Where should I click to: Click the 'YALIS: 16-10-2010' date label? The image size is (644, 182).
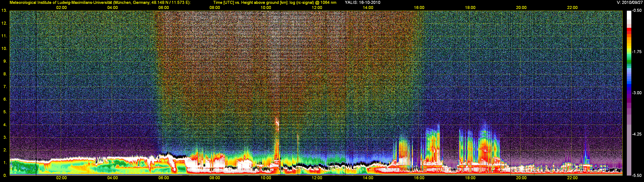(363, 3)
